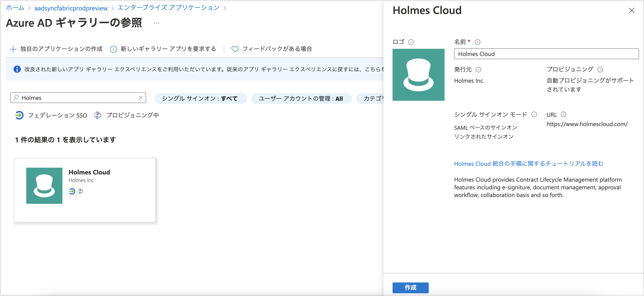The height and width of the screenshot is (296, 644).
Task: Click the プロビジョニング中 legend label
Action: (x=133, y=115)
